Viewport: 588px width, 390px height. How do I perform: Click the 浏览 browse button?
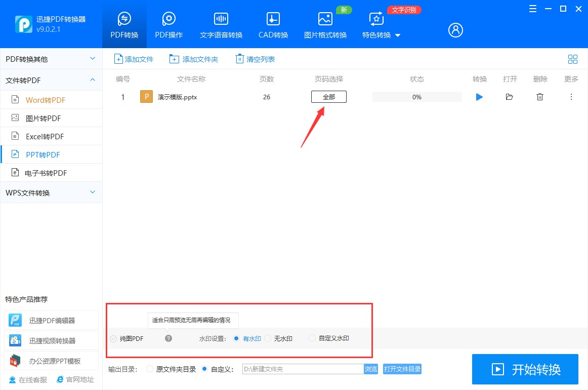371,369
